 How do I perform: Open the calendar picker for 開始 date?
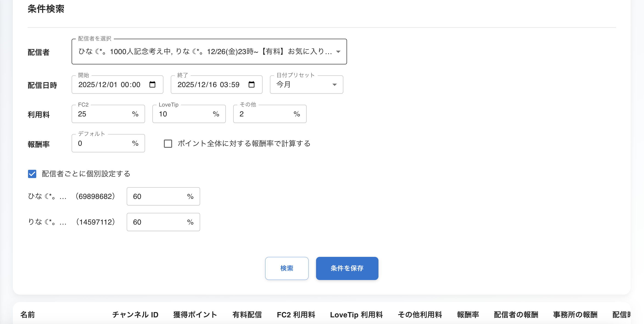[x=152, y=84]
